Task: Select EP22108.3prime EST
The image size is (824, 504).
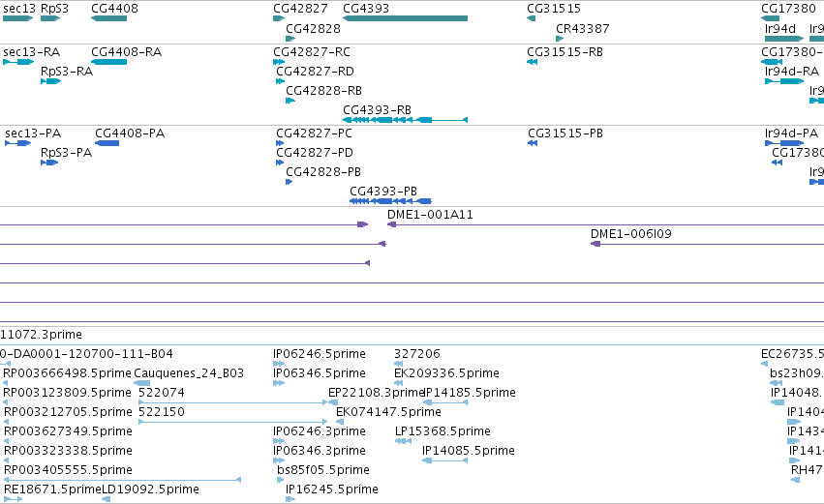Action: point(376,393)
